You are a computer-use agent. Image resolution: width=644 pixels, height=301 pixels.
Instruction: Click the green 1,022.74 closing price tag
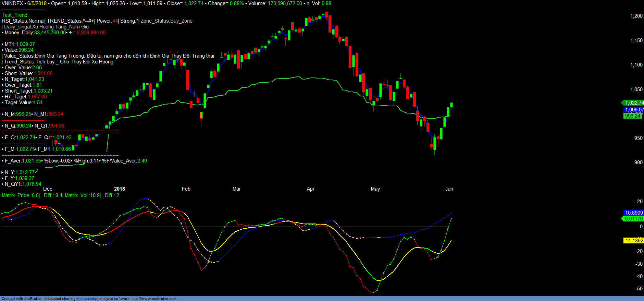click(634, 103)
